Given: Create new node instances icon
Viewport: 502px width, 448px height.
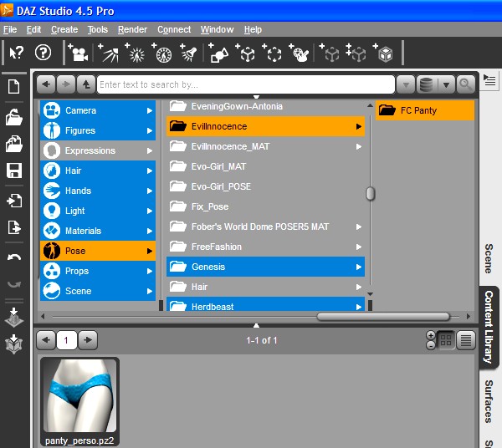Looking at the screenshot, I should pyautogui.click(x=356, y=53).
